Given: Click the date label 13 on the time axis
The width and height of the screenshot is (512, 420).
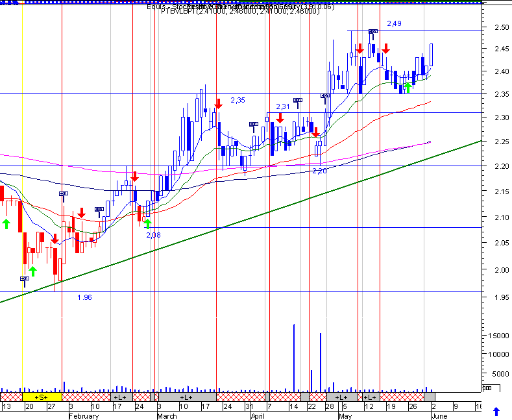Looking at the screenshot, I should (x=6, y=407).
